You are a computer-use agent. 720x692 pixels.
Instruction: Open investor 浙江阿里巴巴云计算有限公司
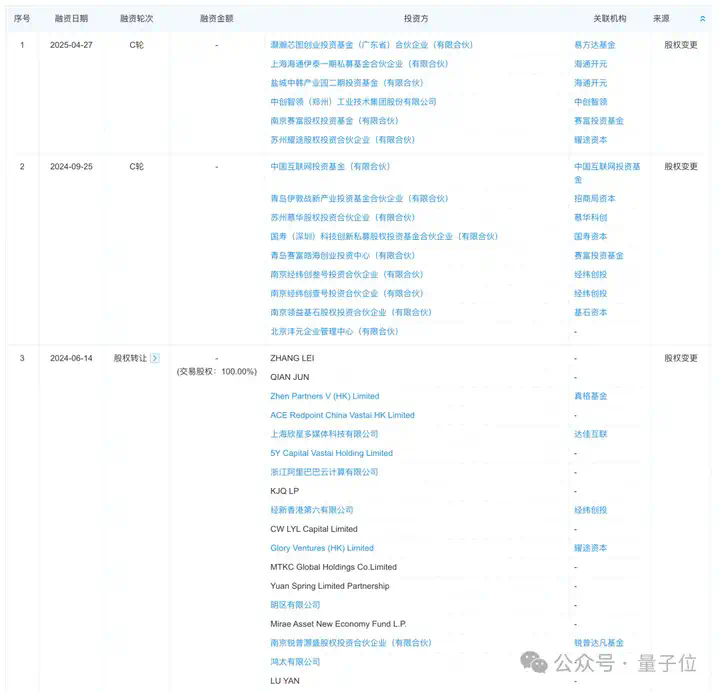tap(324, 472)
